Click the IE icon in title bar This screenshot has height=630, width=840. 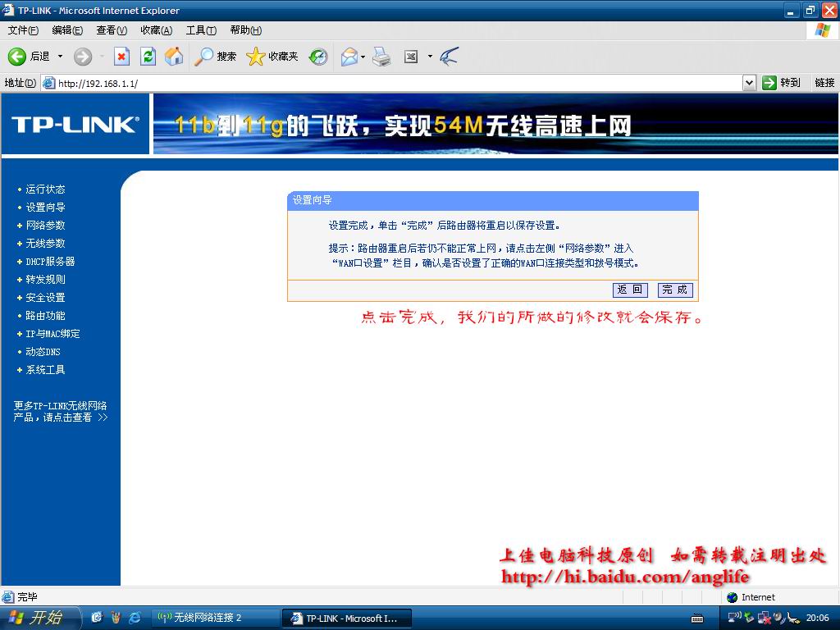click(8, 10)
